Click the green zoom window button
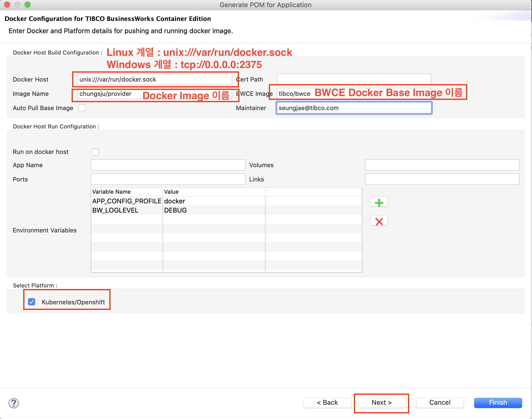 click(x=28, y=5)
